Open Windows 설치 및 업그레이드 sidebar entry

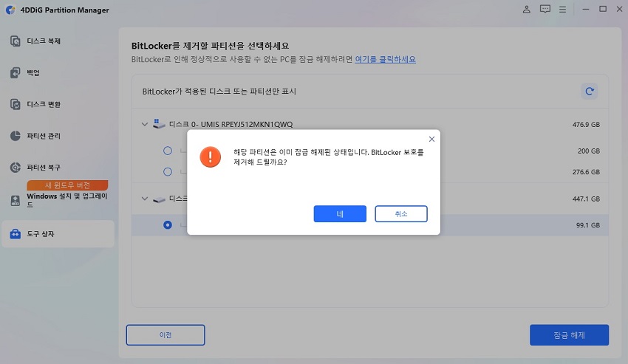[58, 200]
